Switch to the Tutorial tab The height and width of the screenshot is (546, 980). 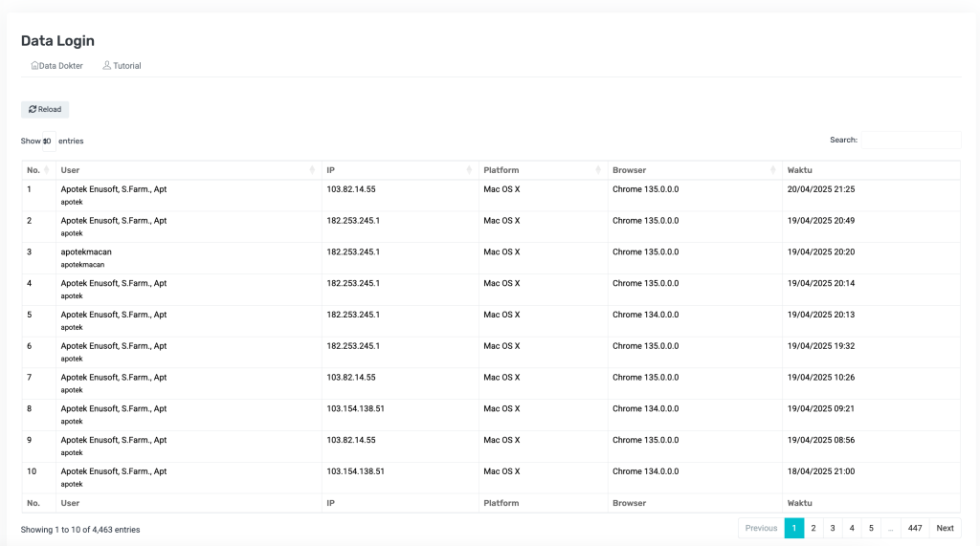[x=126, y=66]
